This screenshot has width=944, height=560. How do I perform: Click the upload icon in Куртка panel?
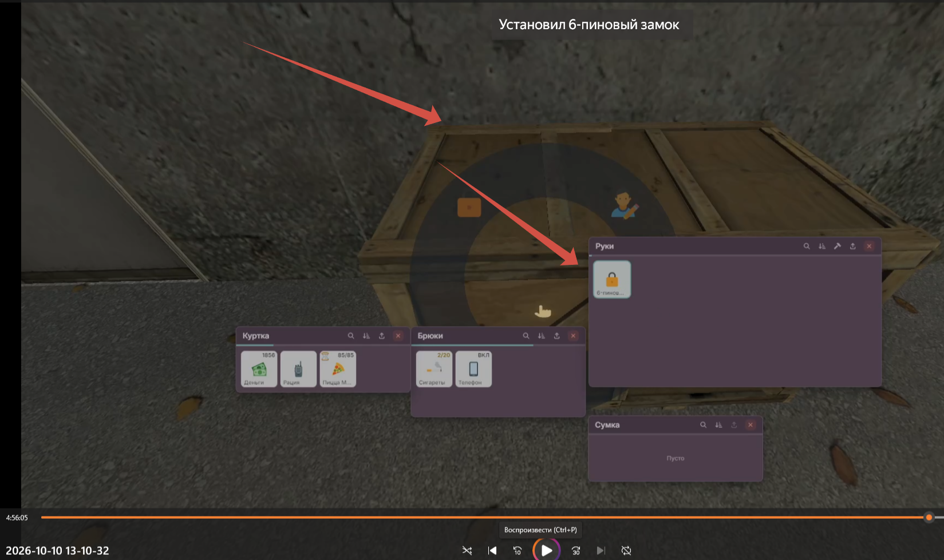pyautogui.click(x=382, y=336)
